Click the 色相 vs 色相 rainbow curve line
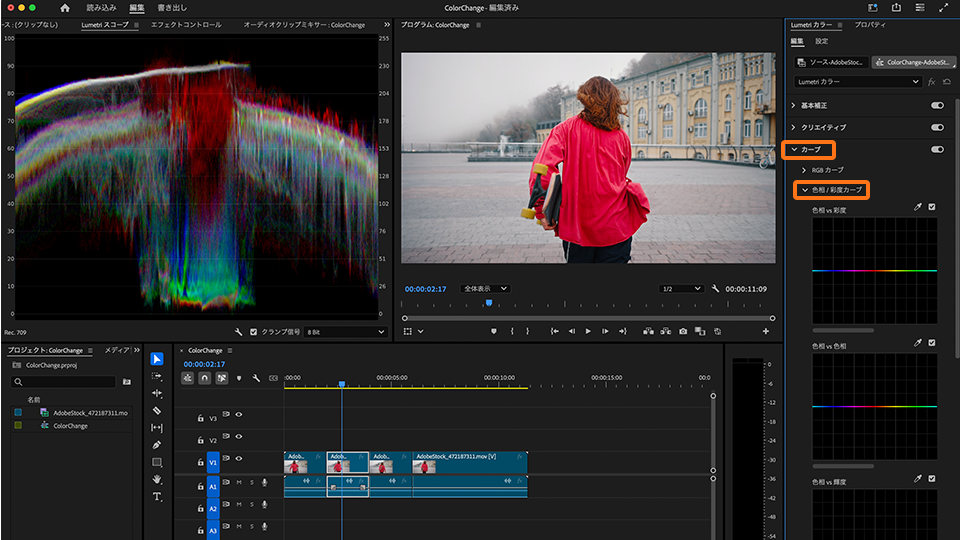 click(874, 406)
